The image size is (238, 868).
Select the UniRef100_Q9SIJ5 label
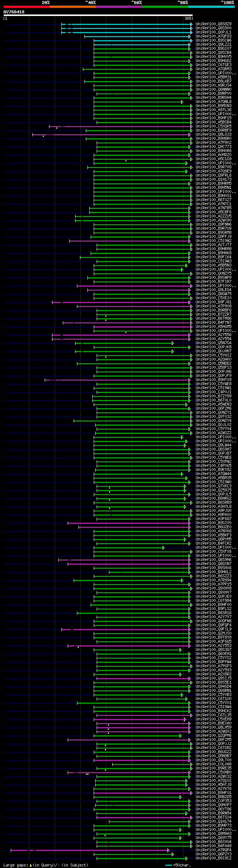213,678
